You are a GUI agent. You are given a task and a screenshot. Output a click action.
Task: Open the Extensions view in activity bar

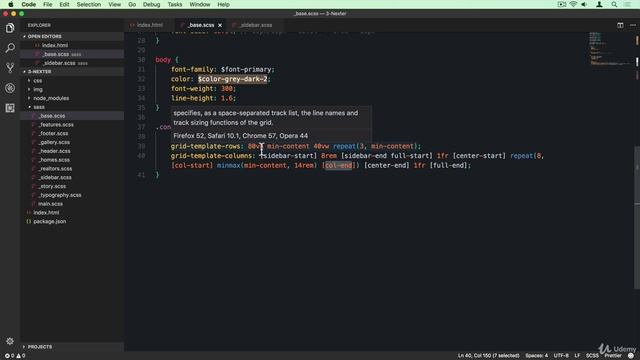[10, 108]
